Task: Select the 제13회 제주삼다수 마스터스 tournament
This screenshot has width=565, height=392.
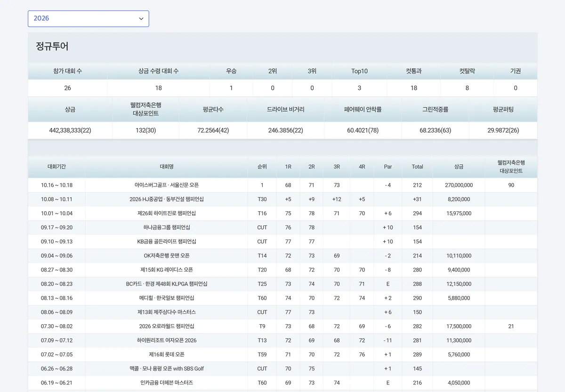Action: pyautogui.click(x=167, y=312)
